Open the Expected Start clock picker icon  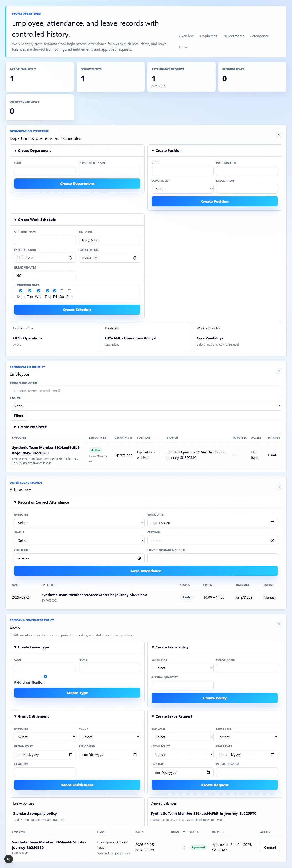coord(70,258)
